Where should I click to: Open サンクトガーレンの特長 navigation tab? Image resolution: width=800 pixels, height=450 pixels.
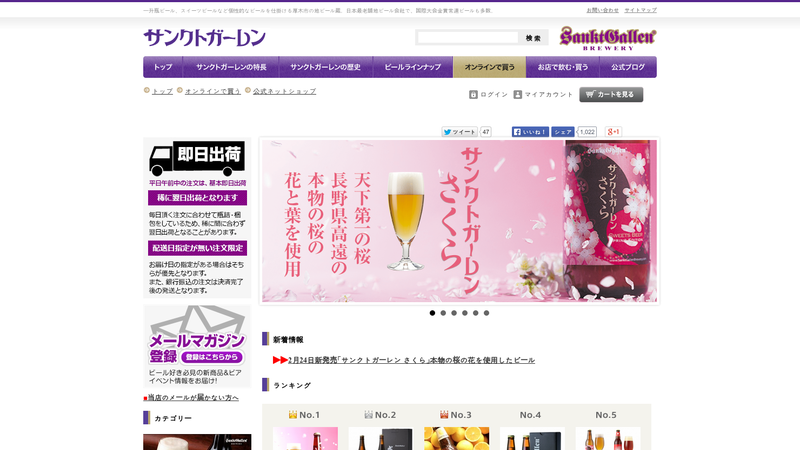pos(231,67)
